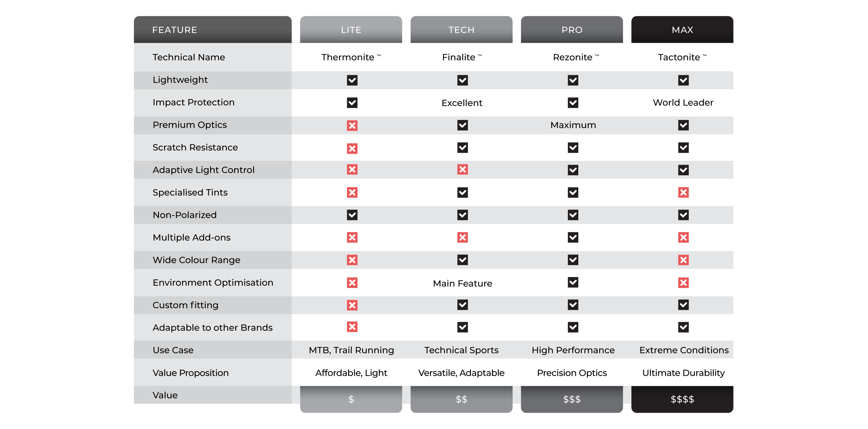The height and width of the screenshot is (429, 868).
Task: Click the red X for Scratch Resistance under LITE
Action: pos(352,148)
